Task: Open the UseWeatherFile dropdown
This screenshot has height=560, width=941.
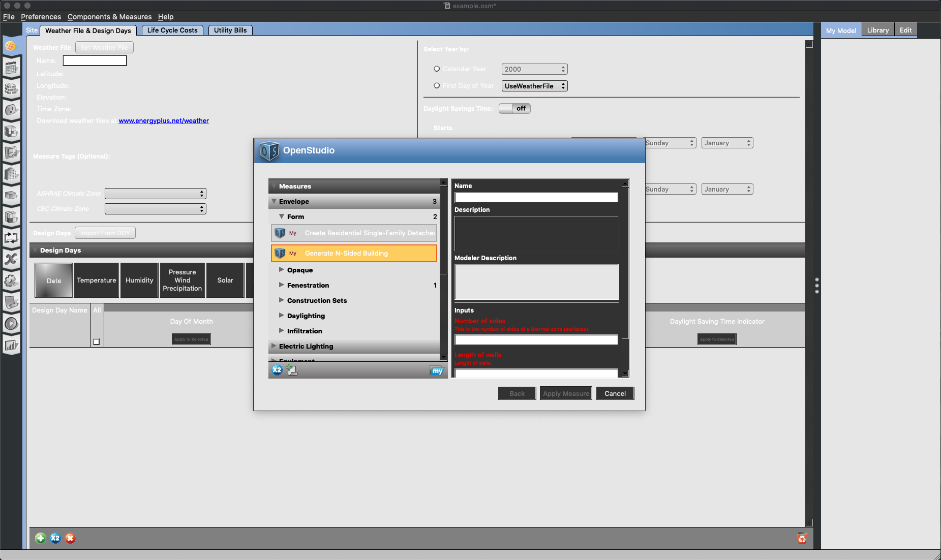Action: (534, 86)
